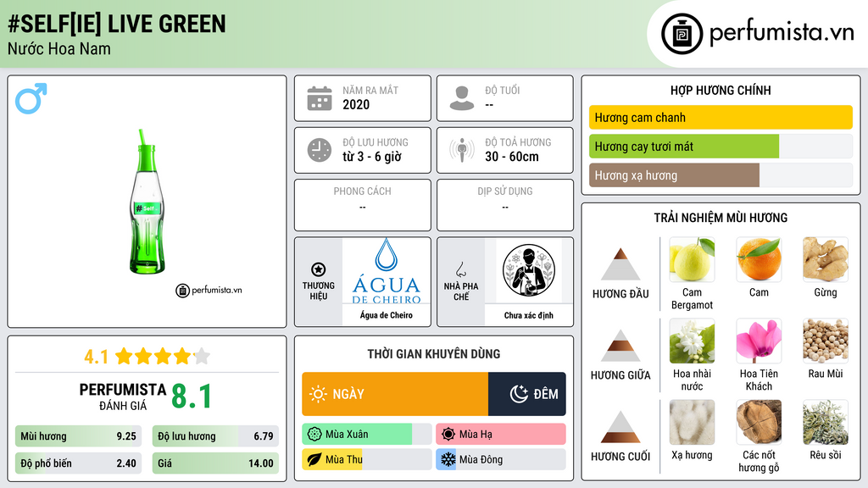This screenshot has height=488, width=868.
Task: Click the male gender symbol icon
Action: point(31,98)
